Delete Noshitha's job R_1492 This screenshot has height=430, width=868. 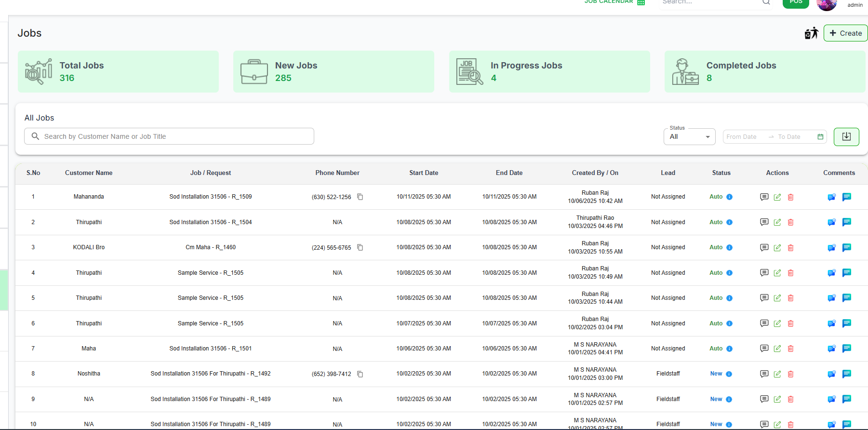click(x=790, y=374)
